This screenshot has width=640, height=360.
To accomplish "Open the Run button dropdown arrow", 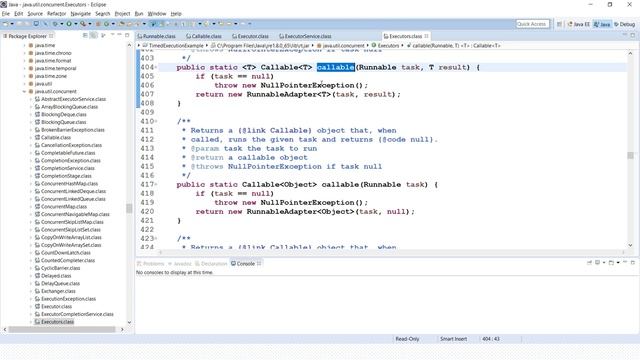I will (76, 24).
